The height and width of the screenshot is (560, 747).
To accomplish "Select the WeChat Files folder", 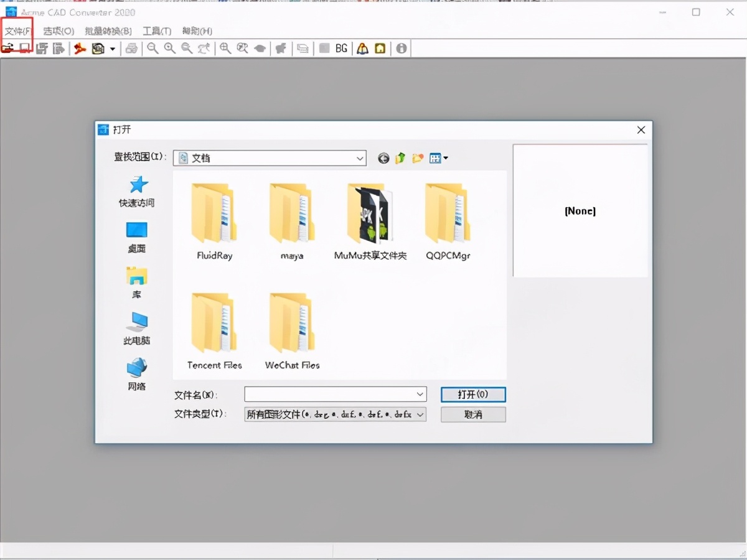I will pyautogui.click(x=292, y=331).
